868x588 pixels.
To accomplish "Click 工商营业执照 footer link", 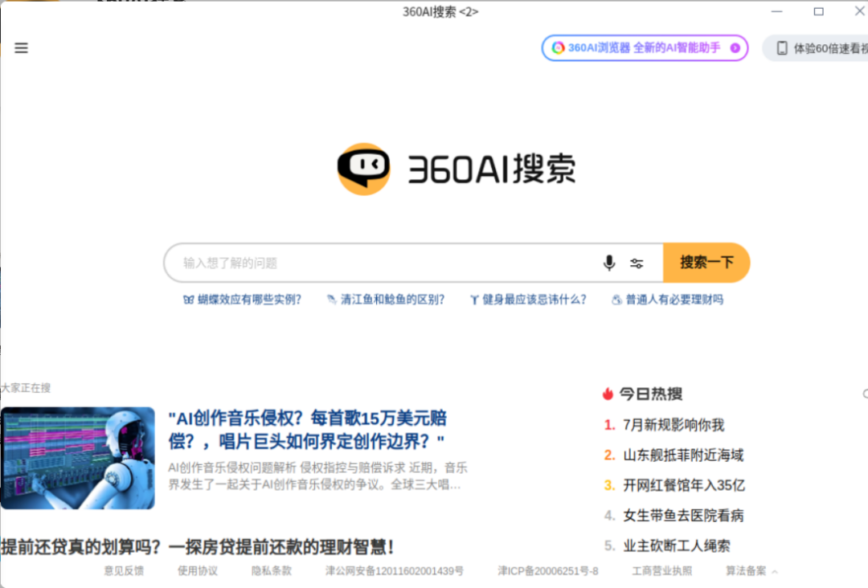I will (661, 571).
